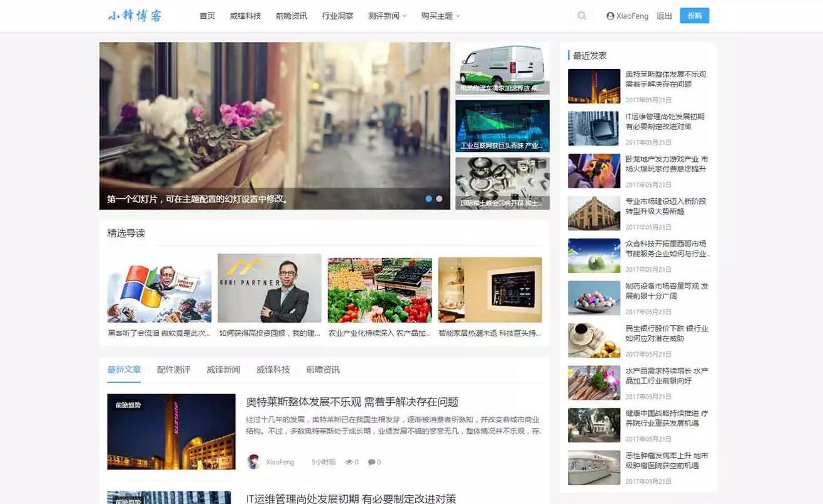Viewport: 823px width, 504px height.
Task: Open sidebar thumbnail for 水产品需求 article
Action: coord(594,383)
